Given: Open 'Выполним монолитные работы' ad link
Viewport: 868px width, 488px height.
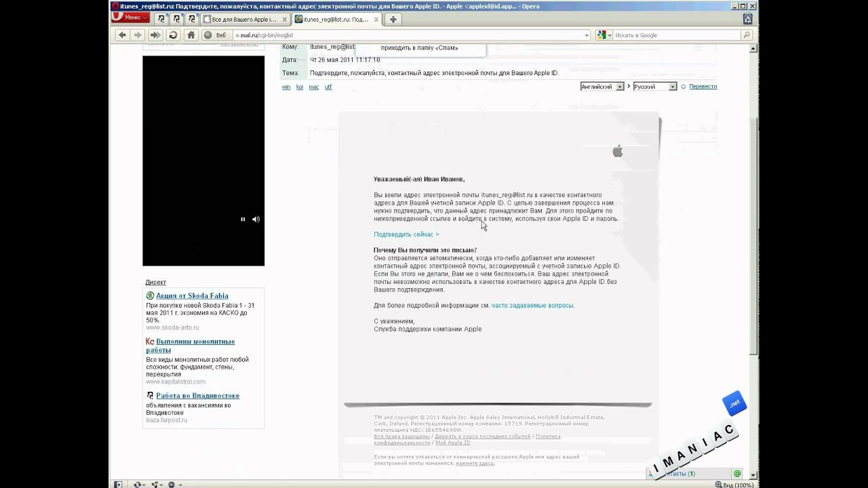Looking at the screenshot, I should coord(191,346).
